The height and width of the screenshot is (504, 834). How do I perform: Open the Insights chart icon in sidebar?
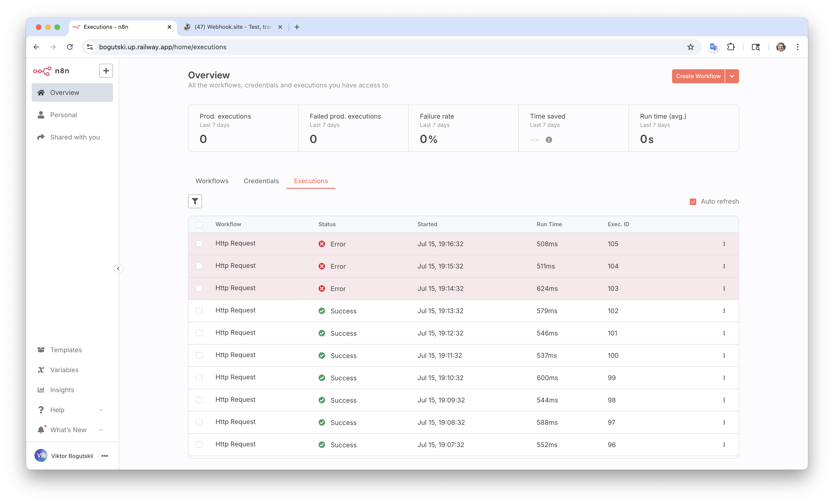click(41, 390)
